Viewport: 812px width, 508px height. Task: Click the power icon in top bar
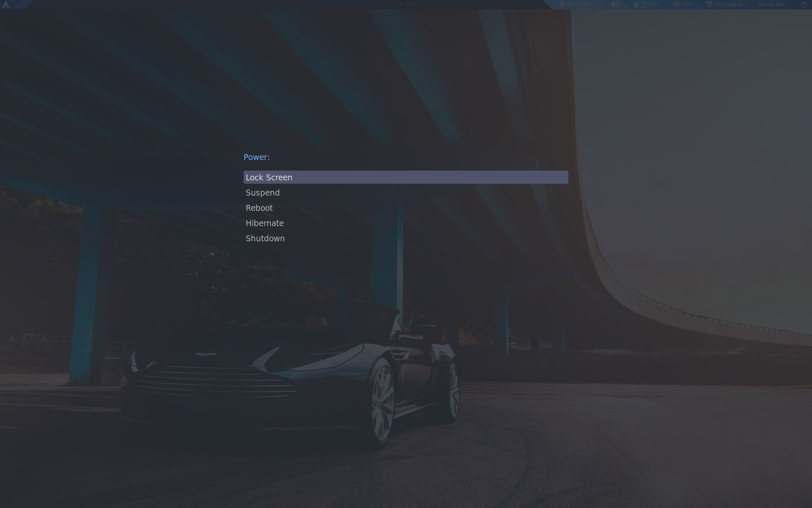[804, 5]
